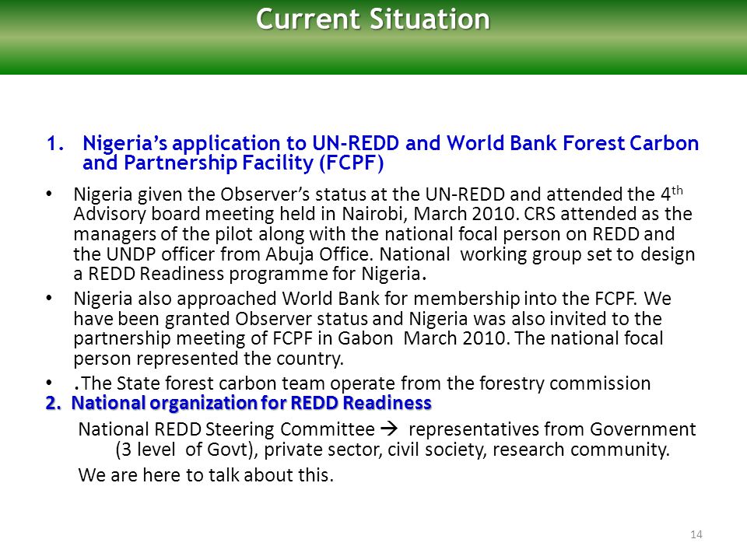Click the slide number 14

[x=696, y=535]
